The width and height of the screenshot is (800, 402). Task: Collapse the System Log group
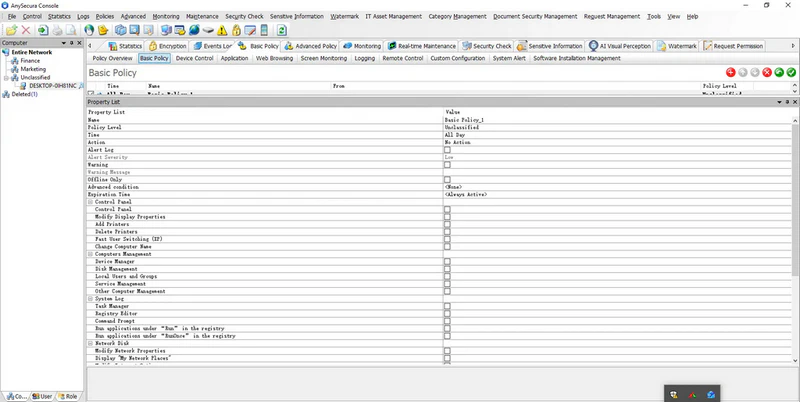pyautogui.click(x=90, y=298)
